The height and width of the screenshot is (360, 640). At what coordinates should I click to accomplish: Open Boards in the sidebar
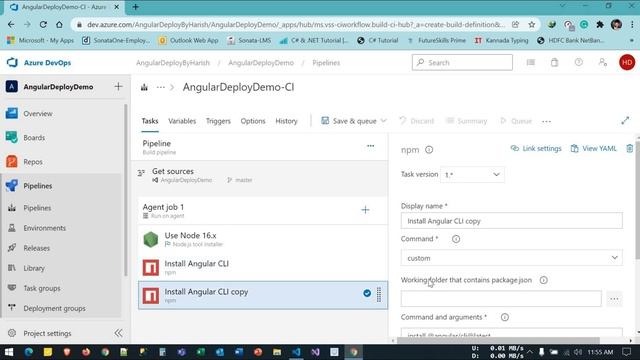point(34,138)
